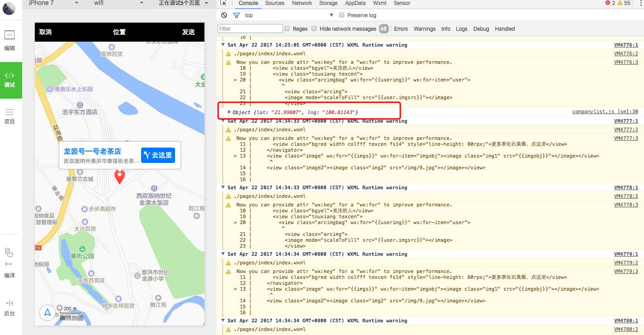Open the 项目 (Project) sidebar icon
The height and width of the screenshot is (335, 644).
[9, 116]
